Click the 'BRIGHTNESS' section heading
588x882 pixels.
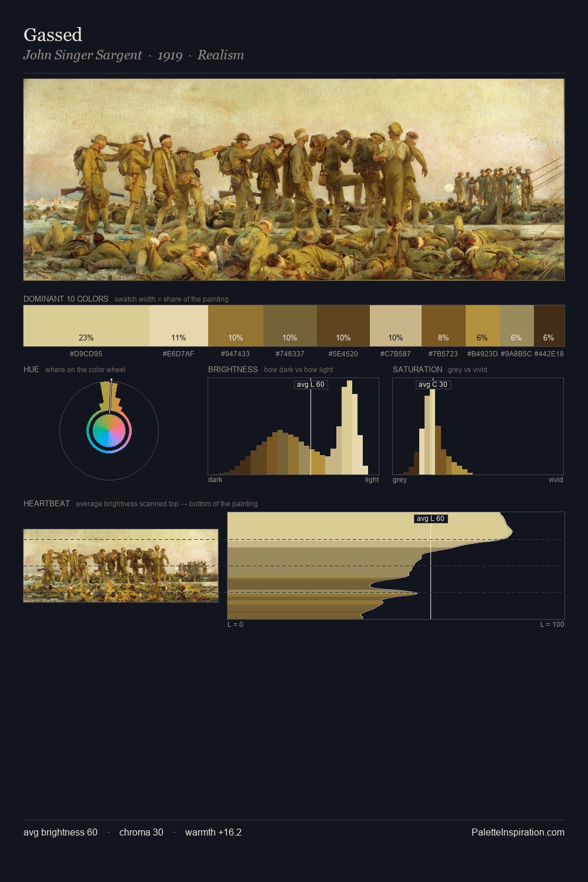(x=233, y=369)
